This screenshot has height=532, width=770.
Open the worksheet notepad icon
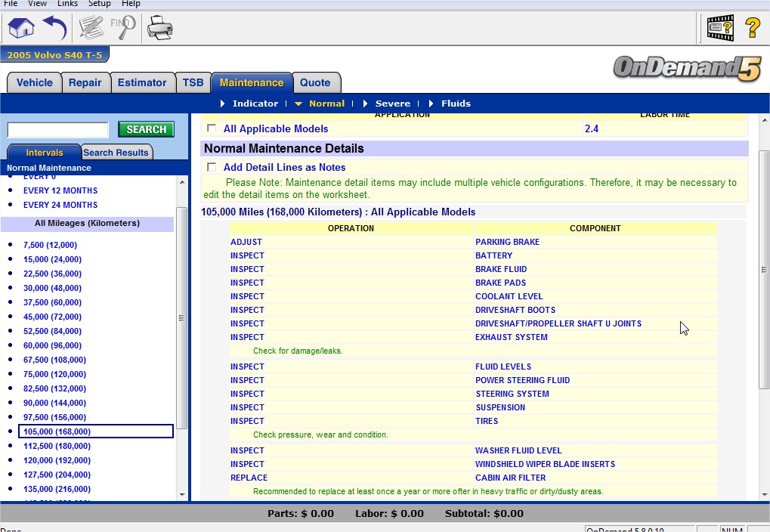pos(91,27)
